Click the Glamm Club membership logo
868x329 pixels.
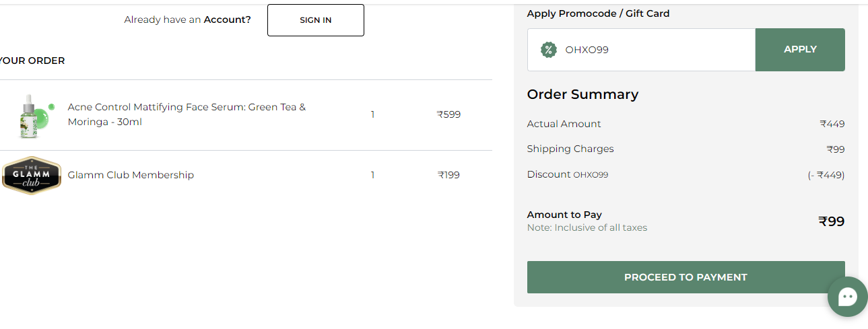point(31,176)
